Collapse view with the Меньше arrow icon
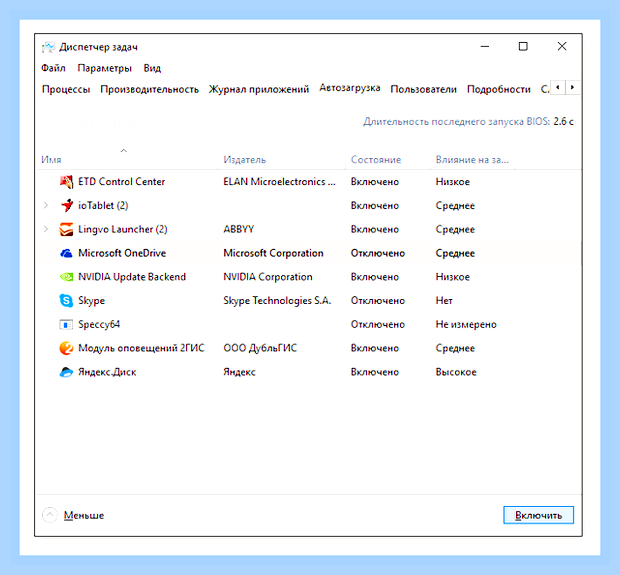Image resolution: width=620 pixels, height=575 pixels. (50, 515)
